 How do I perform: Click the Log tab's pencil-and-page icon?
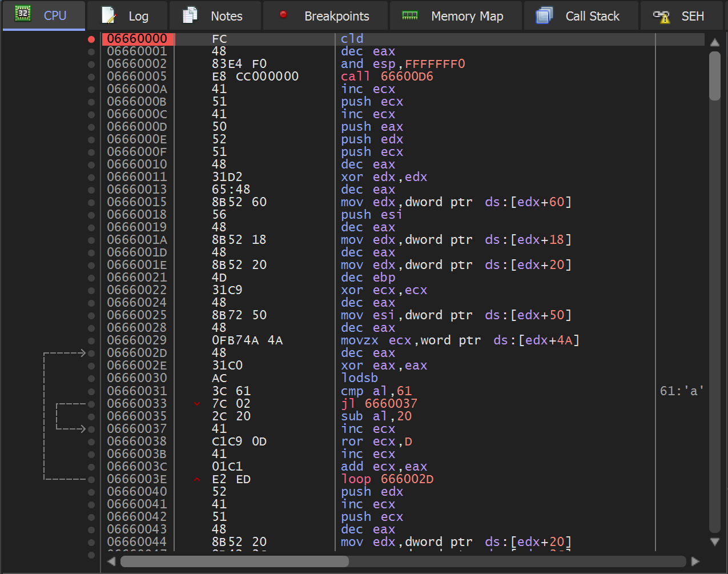(108, 15)
